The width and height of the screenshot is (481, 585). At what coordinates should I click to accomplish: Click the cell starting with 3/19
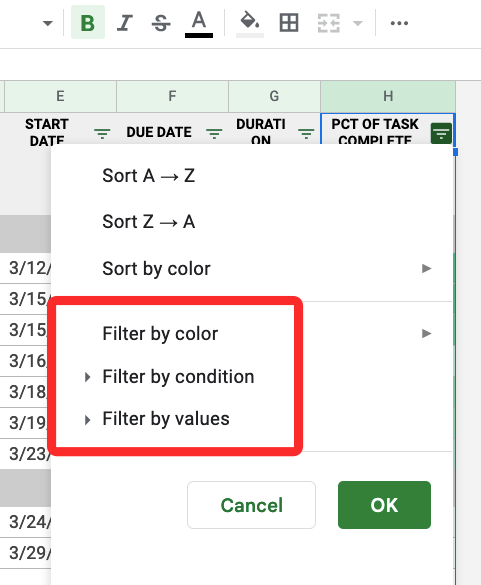[x=26, y=423]
